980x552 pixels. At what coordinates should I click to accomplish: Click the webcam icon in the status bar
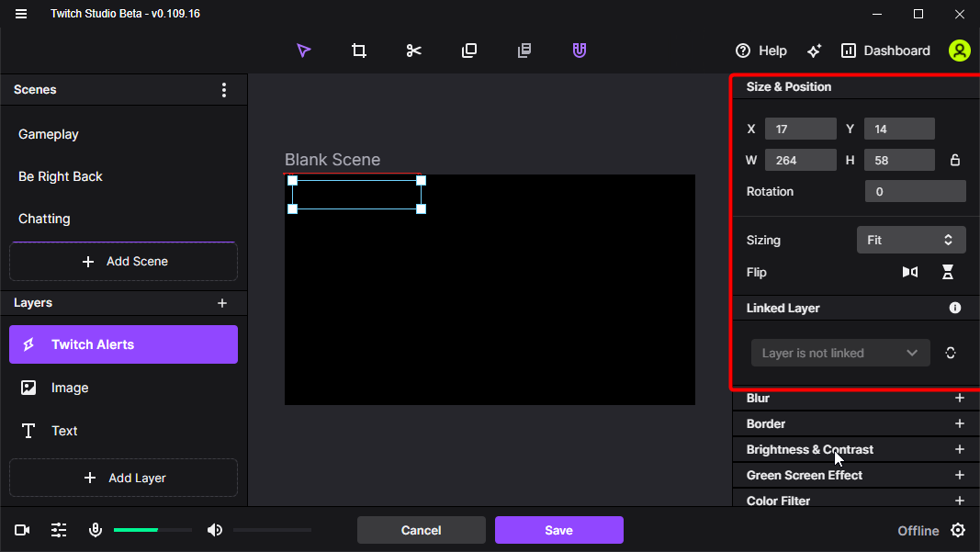(21, 530)
